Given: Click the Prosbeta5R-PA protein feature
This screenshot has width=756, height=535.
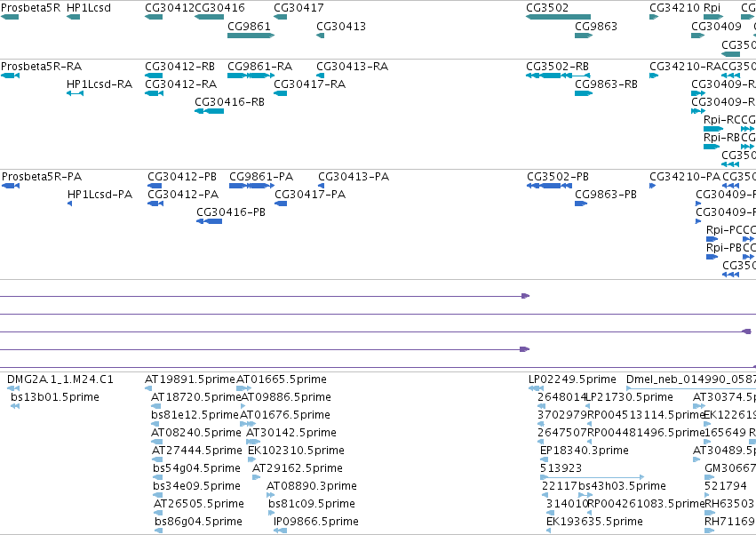Looking at the screenshot, I should [x=11, y=186].
